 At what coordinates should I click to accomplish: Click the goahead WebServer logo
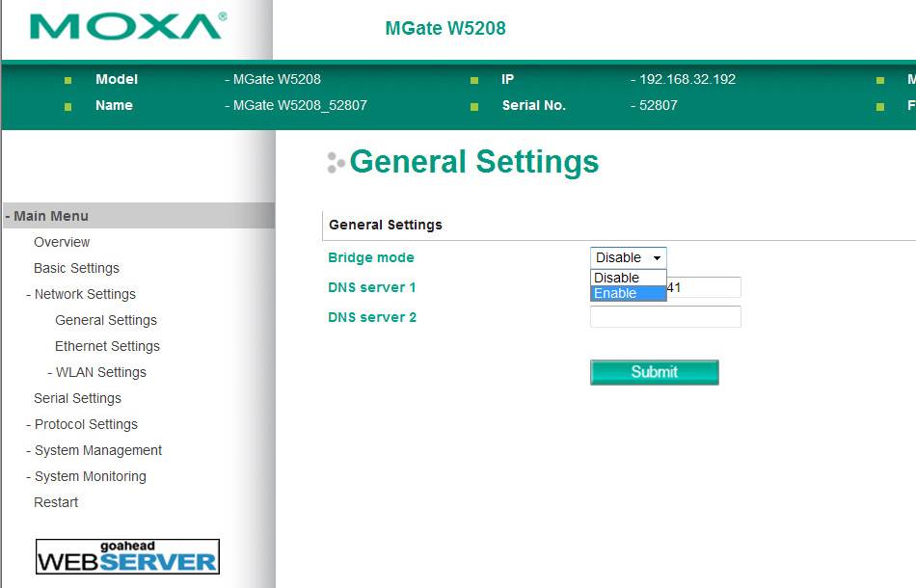click(127, 556)
